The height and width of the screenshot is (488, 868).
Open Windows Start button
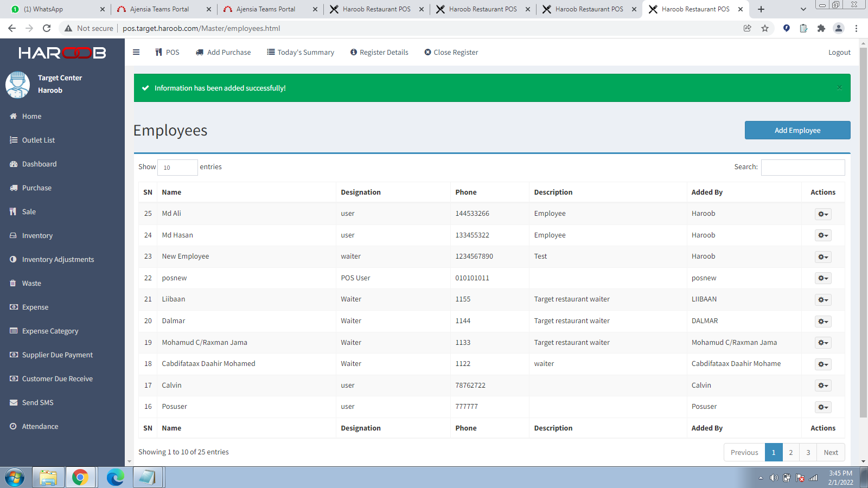(x=15, y=478)
